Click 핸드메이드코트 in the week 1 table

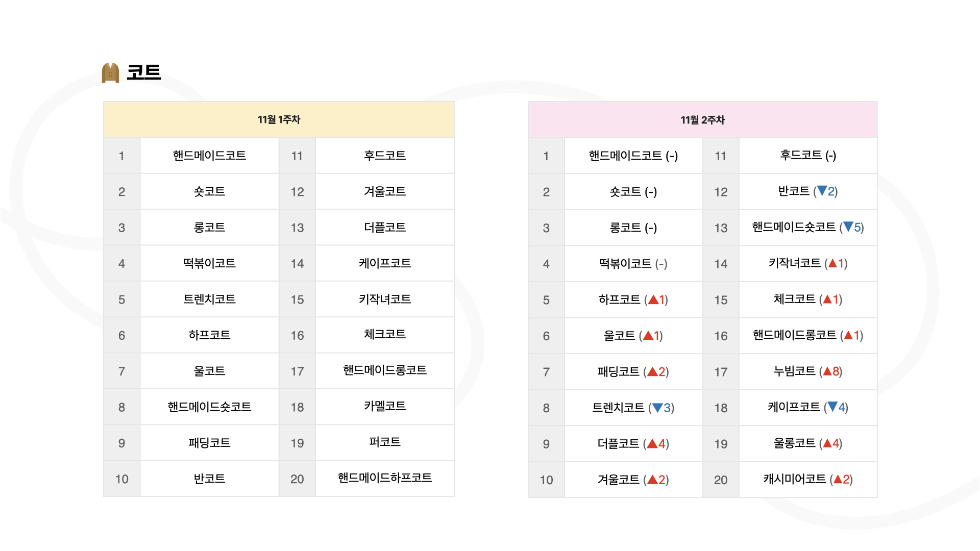coord(209,156)
